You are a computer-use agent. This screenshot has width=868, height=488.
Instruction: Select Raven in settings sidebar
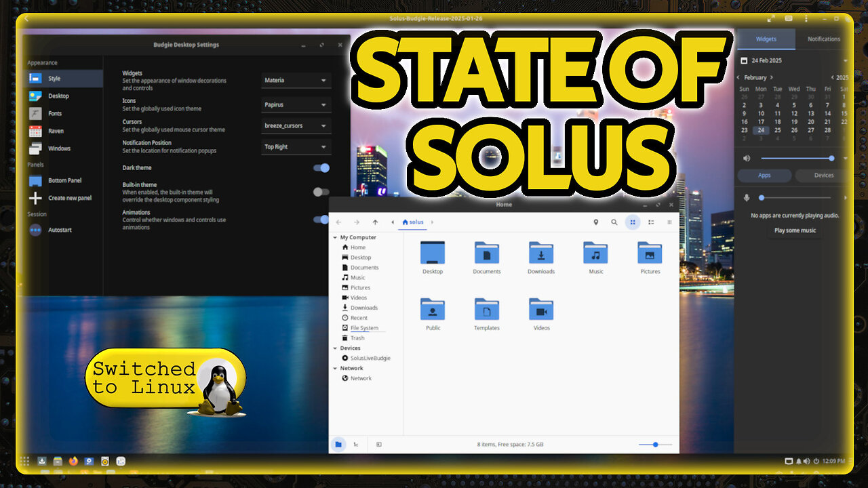tap(64, 131)
